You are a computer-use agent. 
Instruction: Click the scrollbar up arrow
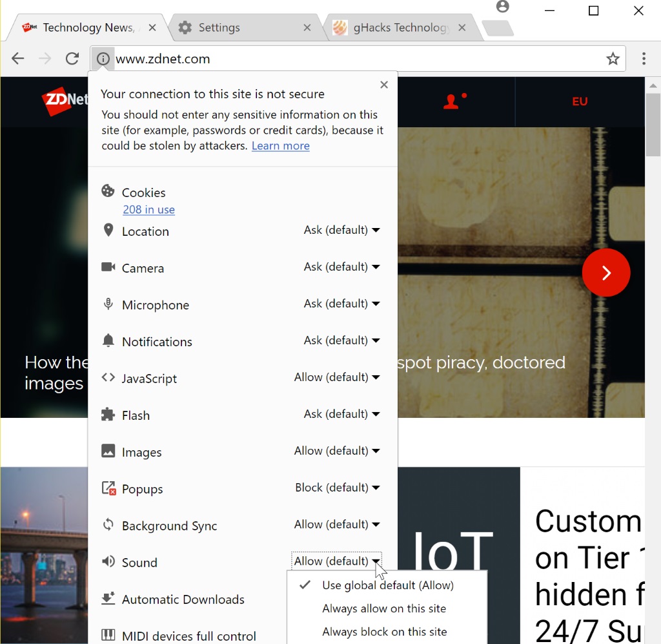pyautogui.click(x=653, y=86)
